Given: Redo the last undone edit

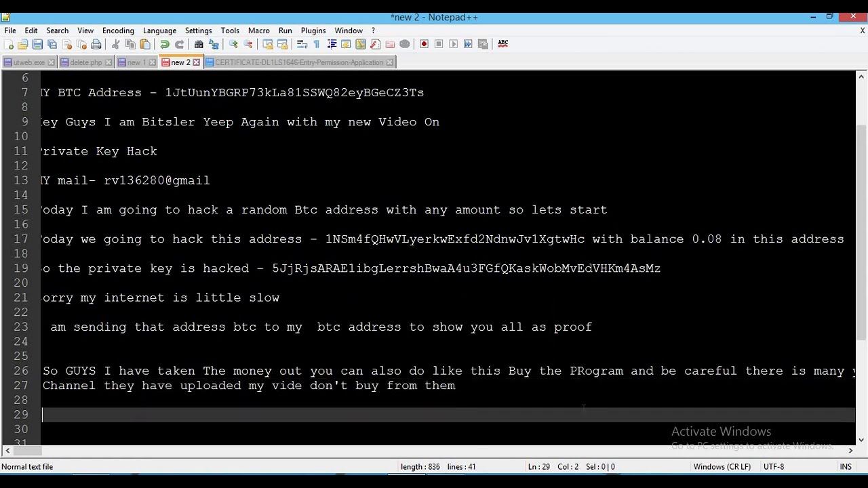Looking at the screenshot, I should click(x=179, y=44).
